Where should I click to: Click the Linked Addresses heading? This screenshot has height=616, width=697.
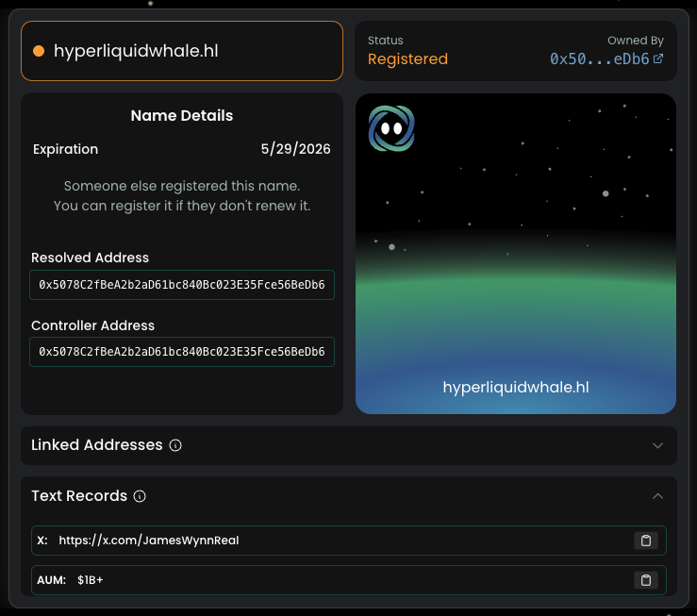(x=97, y=445)
